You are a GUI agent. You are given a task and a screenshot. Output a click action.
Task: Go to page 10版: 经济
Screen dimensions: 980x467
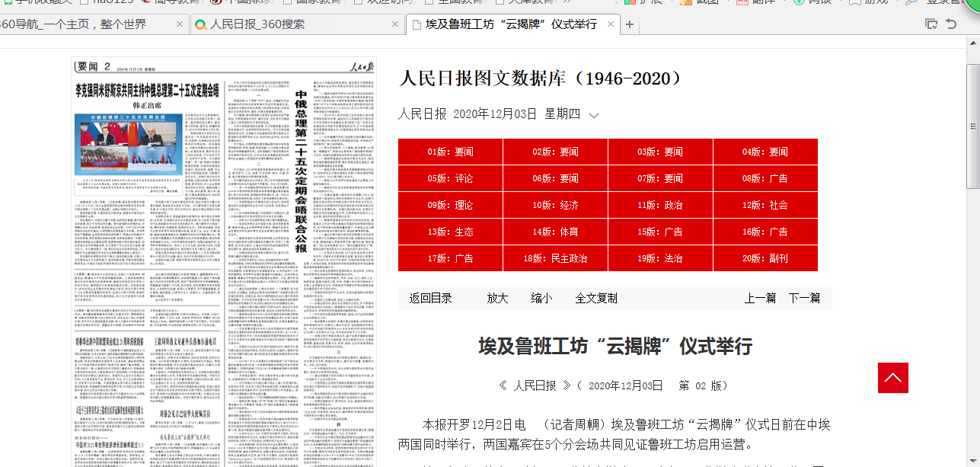[555, 206]
